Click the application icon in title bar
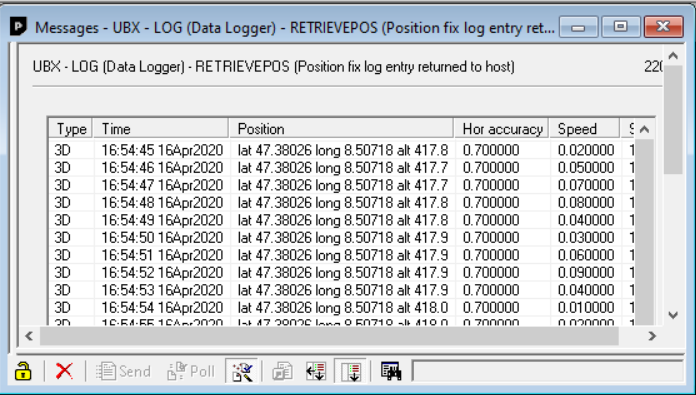This screenshot has height=395, width=696. click(x=18, y=27)
